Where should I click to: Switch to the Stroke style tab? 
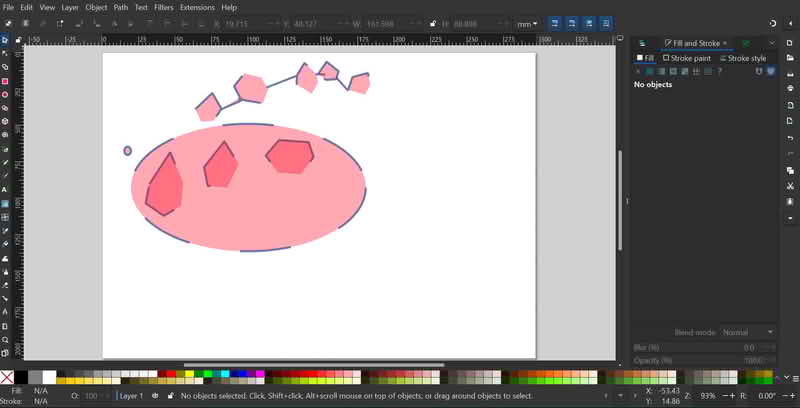(742, 58)
